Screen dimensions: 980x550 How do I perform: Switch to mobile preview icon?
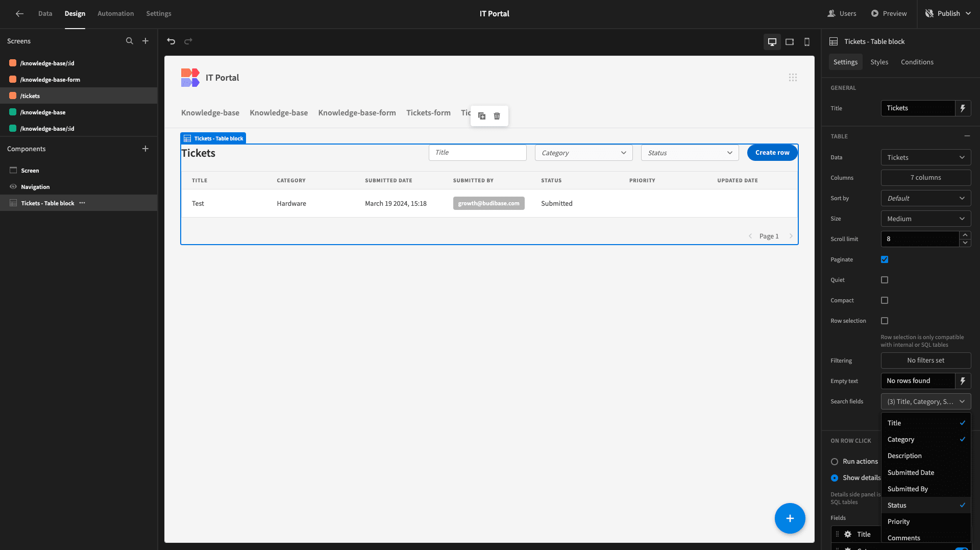click(x=807, y=42)
